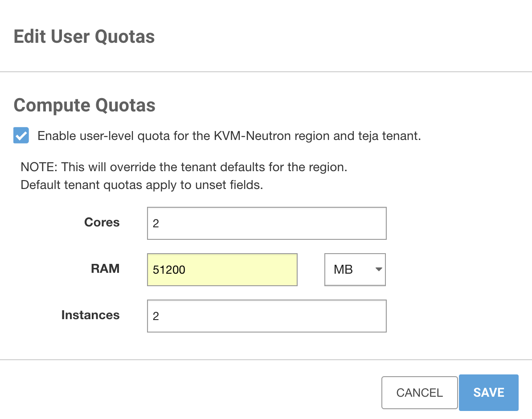Click the 'Enable user-level quota' label text
532x419 pixels.
click(229, 136)
